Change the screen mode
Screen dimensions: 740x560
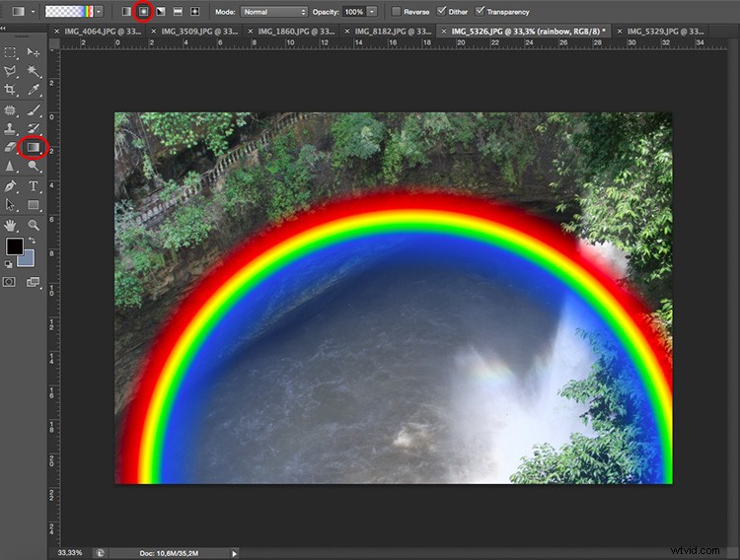coord(33,282)
